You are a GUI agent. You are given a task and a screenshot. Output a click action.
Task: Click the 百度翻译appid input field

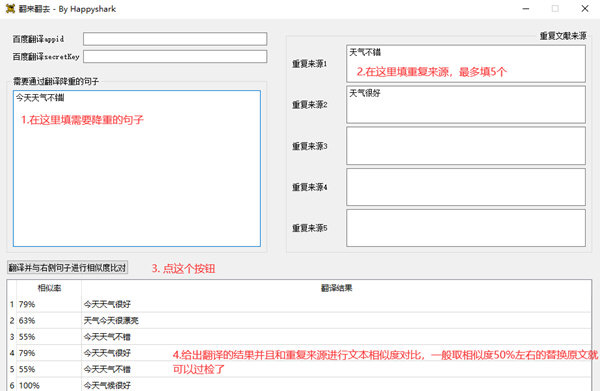pos(175,39)
